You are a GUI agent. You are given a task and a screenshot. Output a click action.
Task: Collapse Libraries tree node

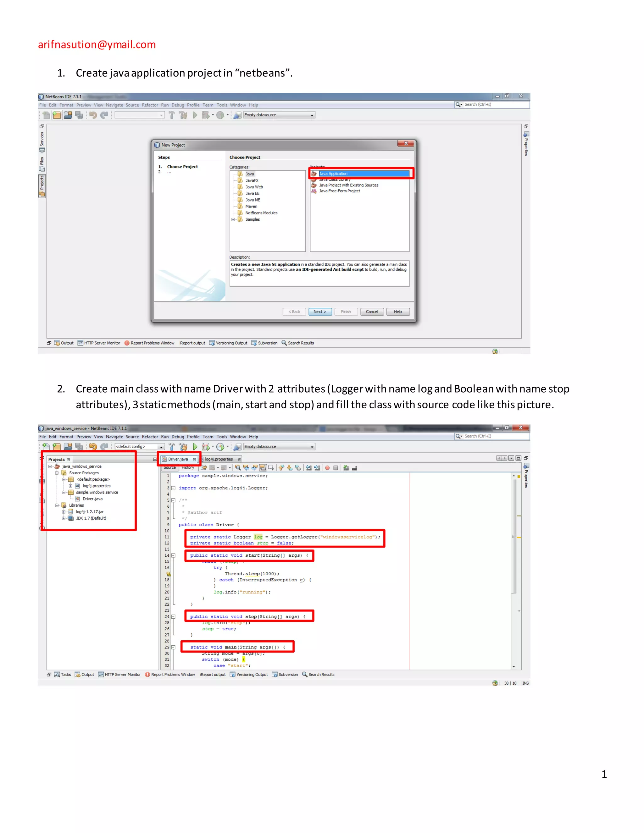[x=57, y=505]
